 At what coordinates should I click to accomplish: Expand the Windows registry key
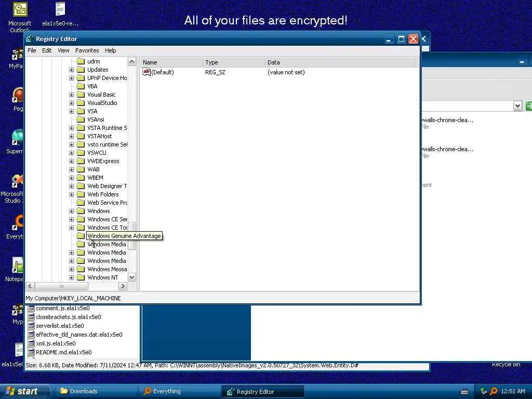pos(71,211)
